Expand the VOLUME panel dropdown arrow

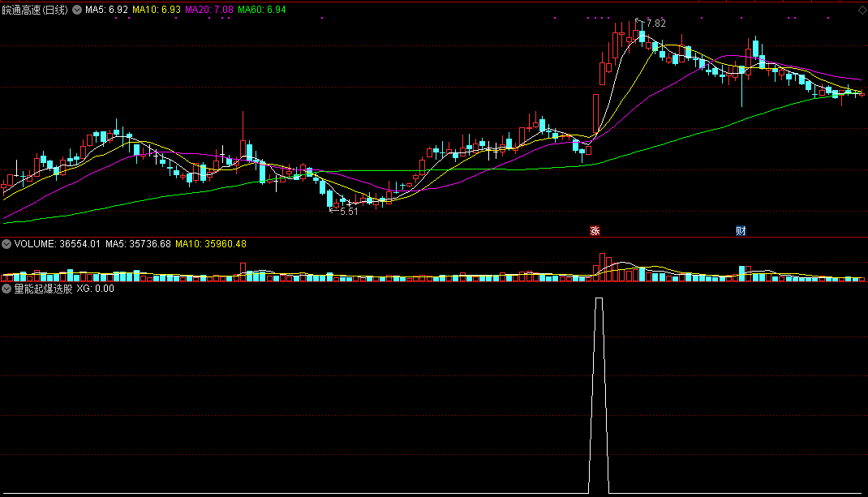coord(6,244)
